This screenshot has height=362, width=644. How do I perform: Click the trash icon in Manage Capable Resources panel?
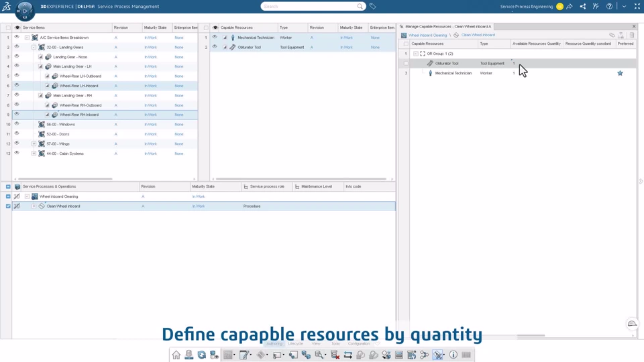click(632, 35)
